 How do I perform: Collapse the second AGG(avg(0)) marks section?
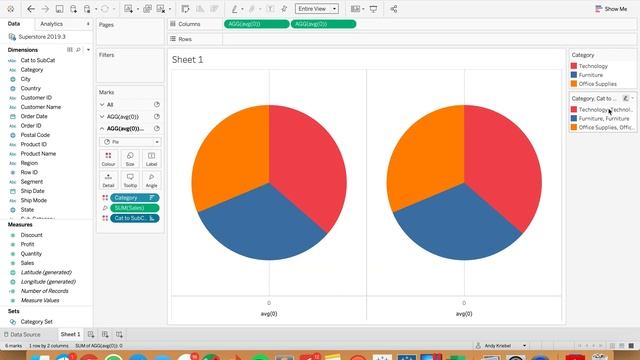pos(102,129)
